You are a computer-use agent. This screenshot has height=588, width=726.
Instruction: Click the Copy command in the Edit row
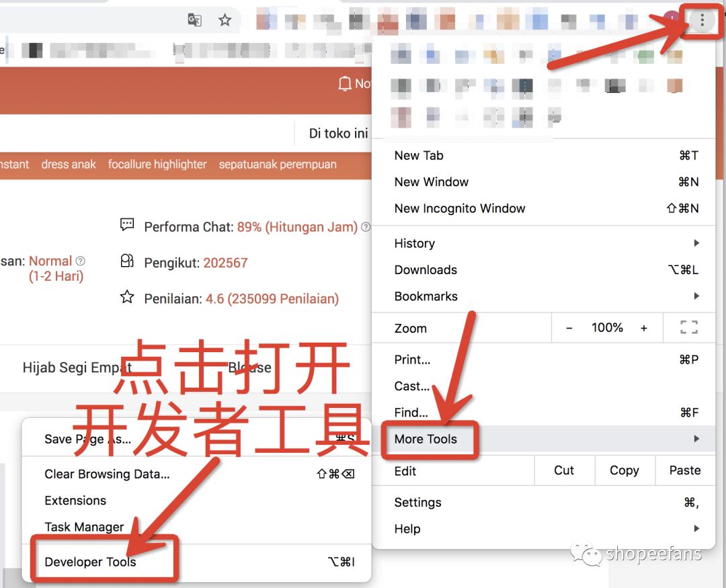coord(624,470)
